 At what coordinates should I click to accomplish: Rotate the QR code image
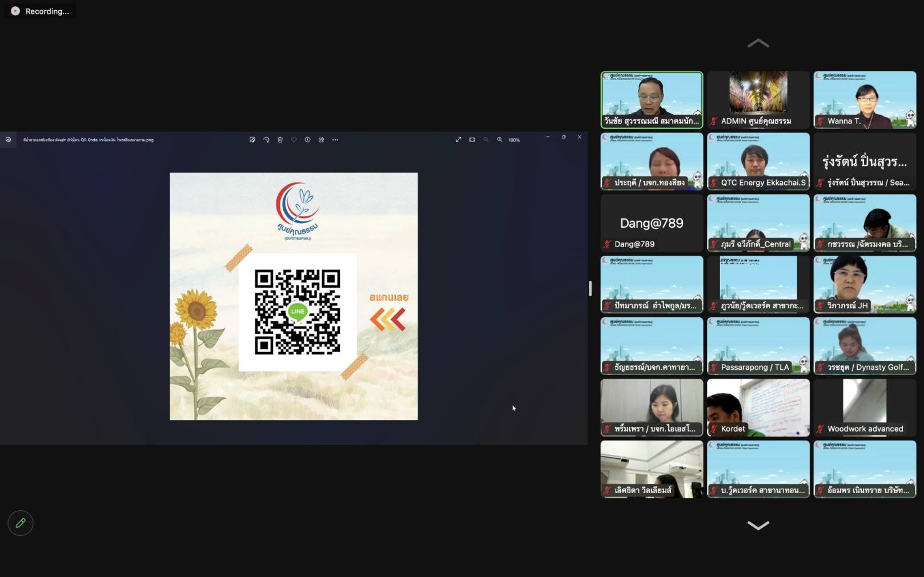266,140
